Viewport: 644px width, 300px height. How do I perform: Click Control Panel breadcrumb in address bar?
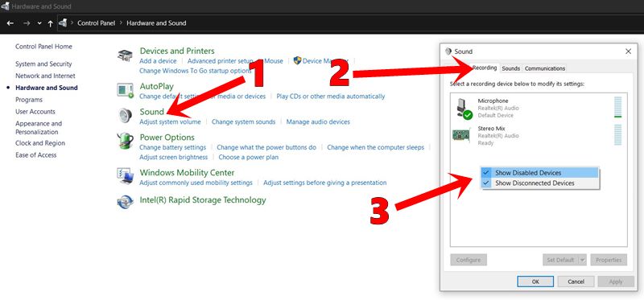(97, 23)
